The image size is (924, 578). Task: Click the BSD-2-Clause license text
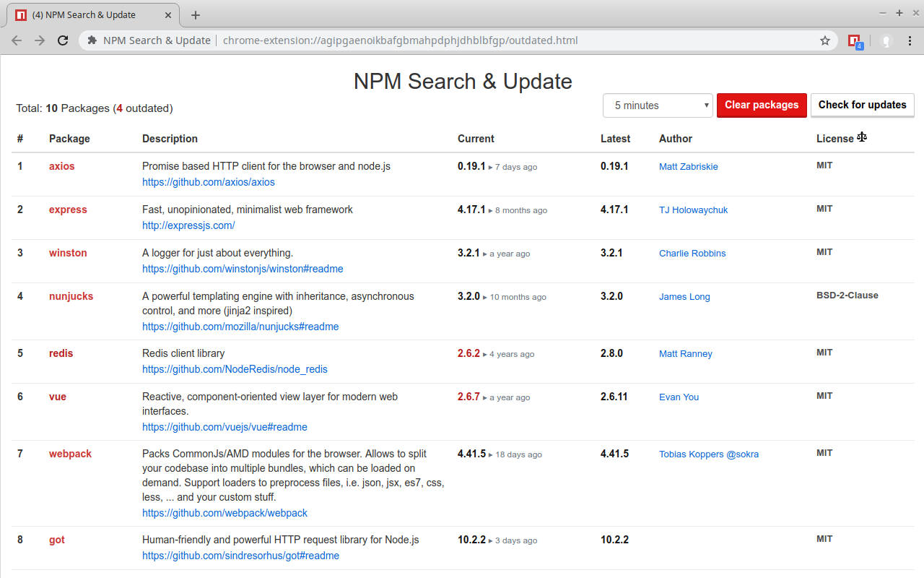tap(847, 295)
